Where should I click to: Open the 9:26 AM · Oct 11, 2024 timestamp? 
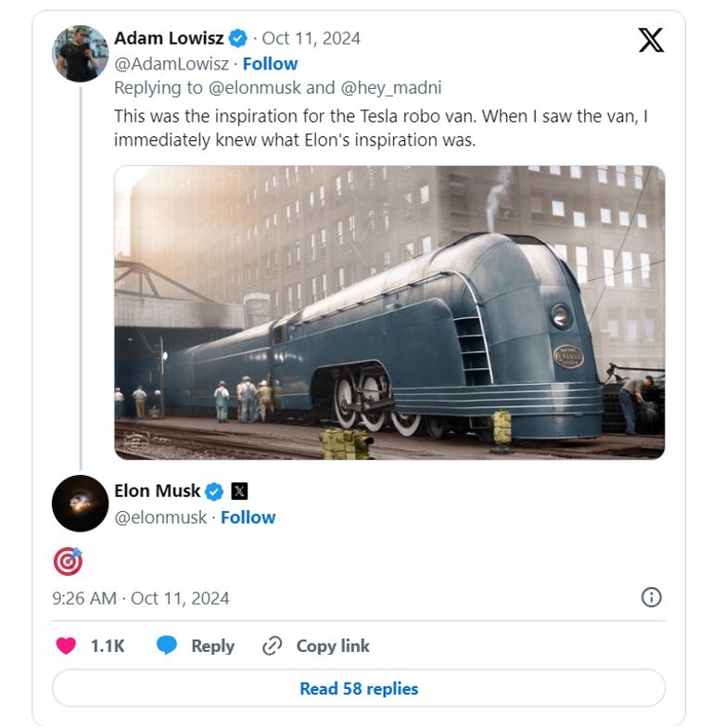[x=141, y=598]
